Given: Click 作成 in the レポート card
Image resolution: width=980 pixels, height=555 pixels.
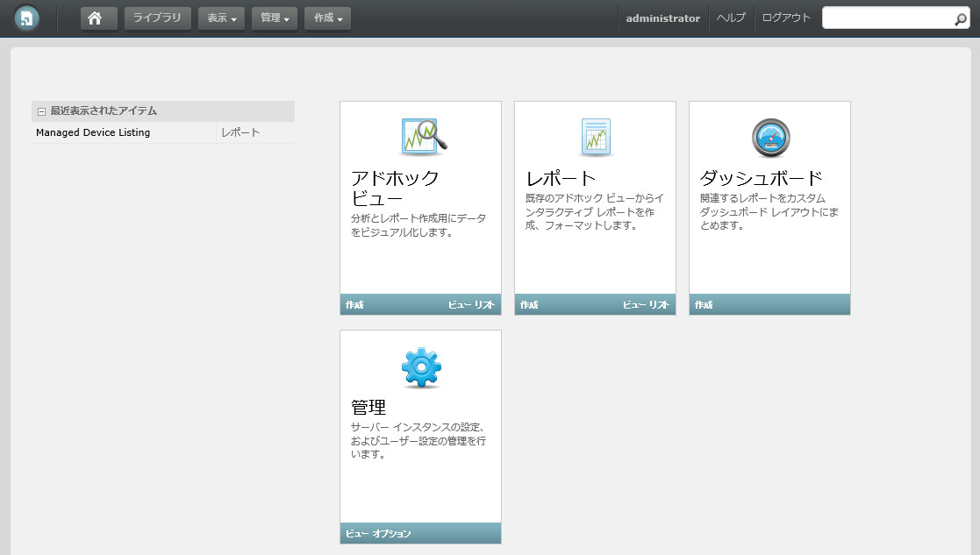Looking at the screenshot, I should (x=529, y=304).
